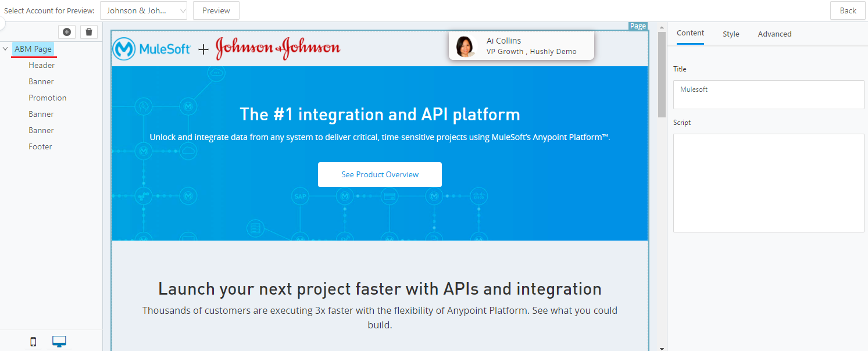Click 'Select Account for Preview' label
The image size is (868, 351).
(x=49, y=11)
